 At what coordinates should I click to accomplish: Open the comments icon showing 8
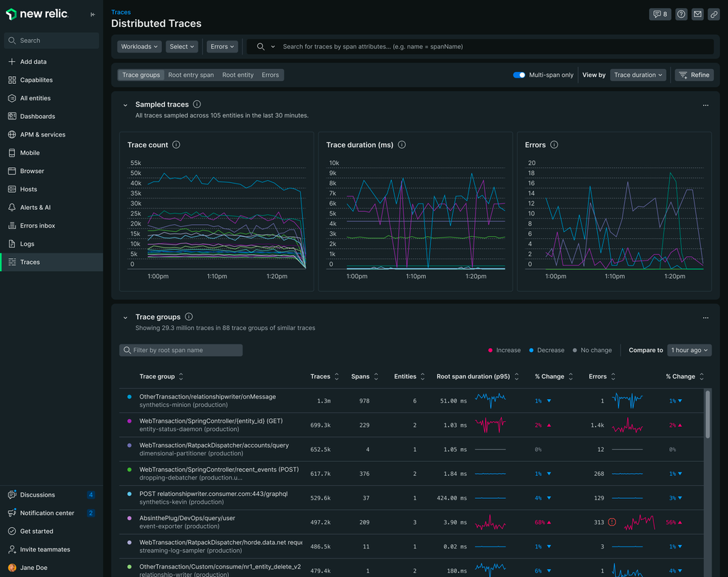(x=660, y=14)
